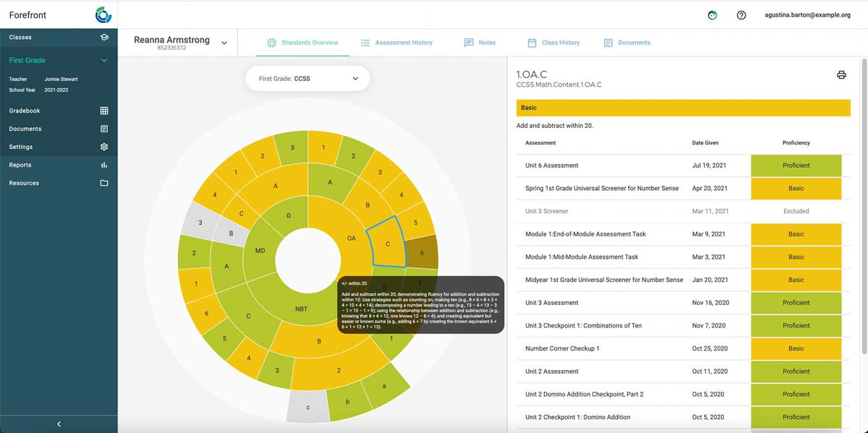The width and height of the screenshot is (868, 433).
Task: Print the 1.OA.C standard report
Action: [841, 75]
